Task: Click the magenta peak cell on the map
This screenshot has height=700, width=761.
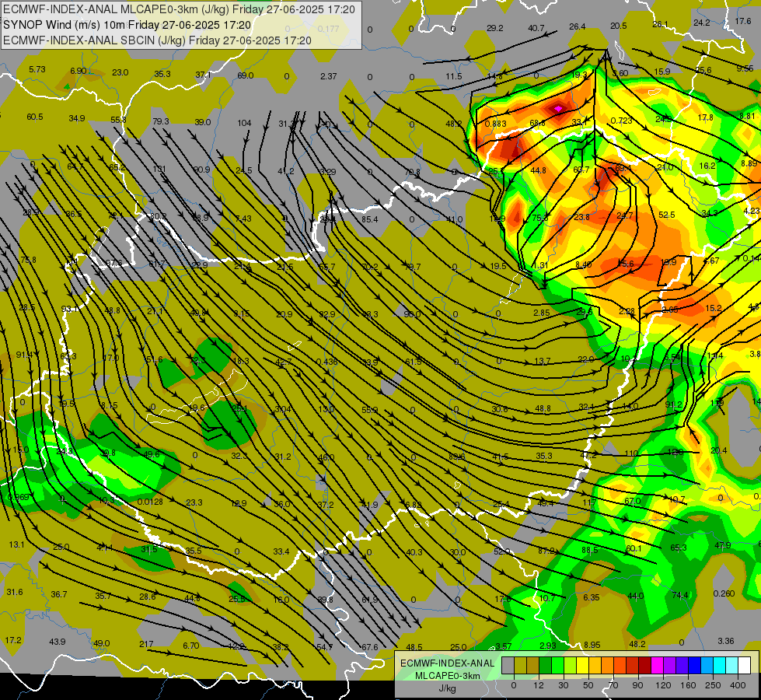Action: (558, 109)
